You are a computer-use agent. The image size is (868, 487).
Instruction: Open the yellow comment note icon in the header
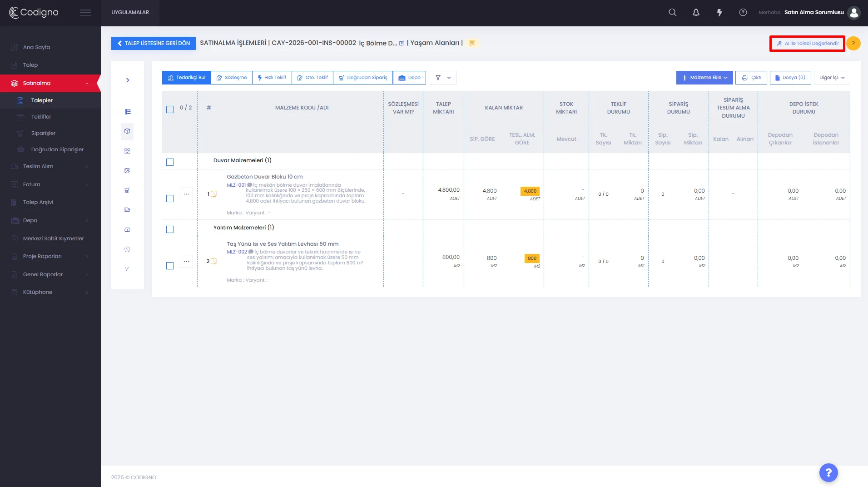point(472,43)
